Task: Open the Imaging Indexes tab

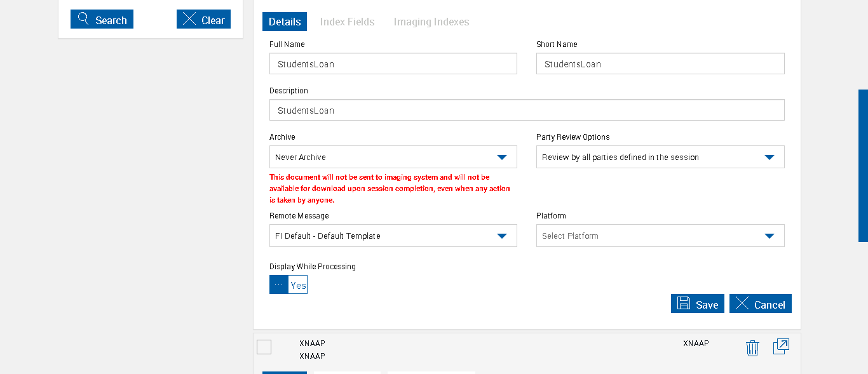Action: pyautogui.click(x=431, y=22)
